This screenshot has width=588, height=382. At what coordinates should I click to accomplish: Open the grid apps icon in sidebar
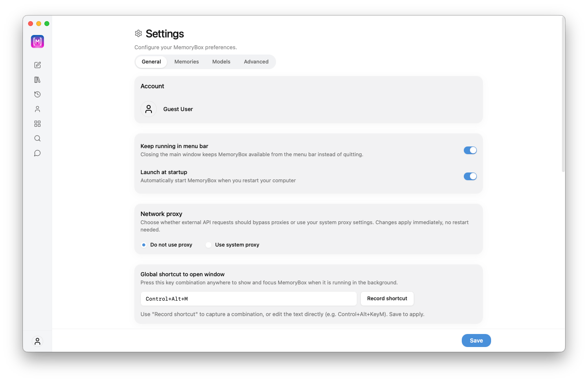pos(37,124)
